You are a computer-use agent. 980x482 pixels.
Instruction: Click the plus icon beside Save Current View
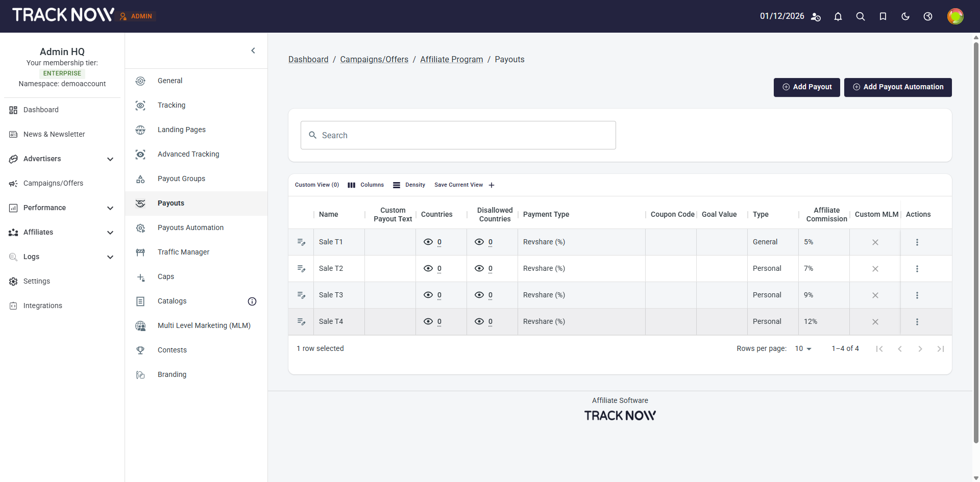tap(492, 185)
